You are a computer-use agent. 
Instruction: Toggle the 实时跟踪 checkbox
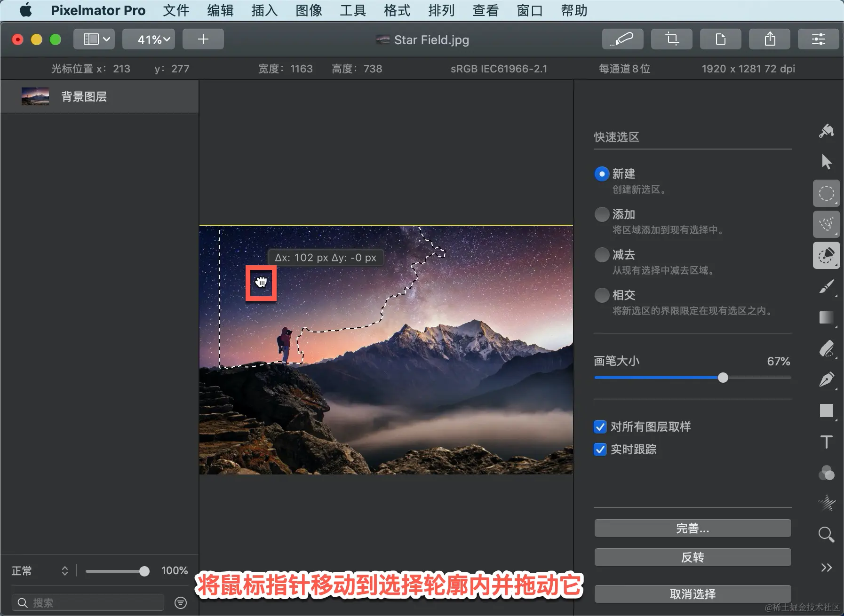tap(600, 450)
